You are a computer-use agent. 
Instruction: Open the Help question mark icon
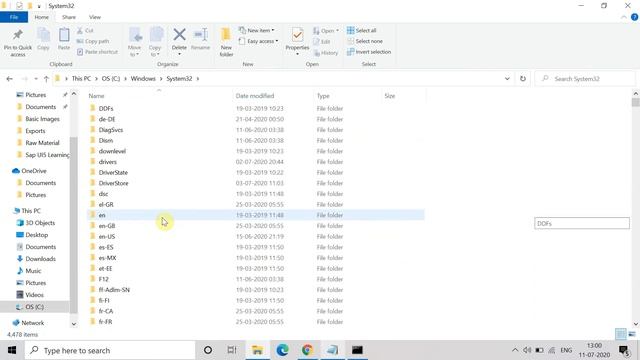(x=634, y=17)
